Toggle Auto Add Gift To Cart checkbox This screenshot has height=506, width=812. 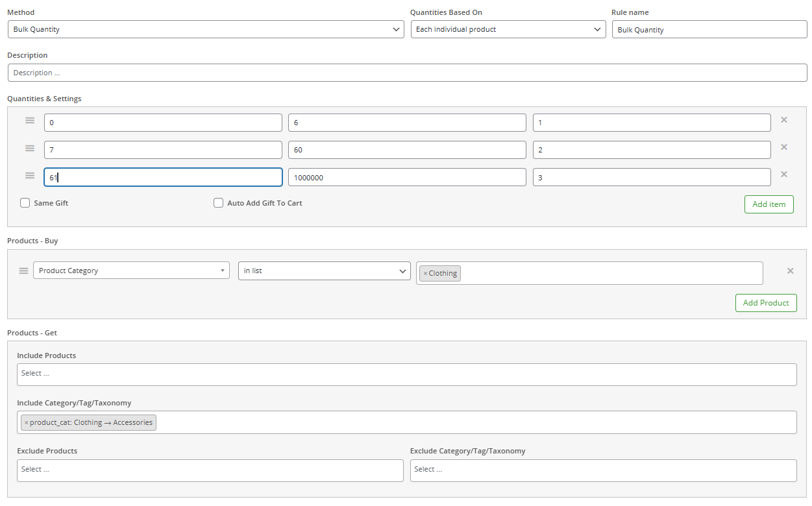[219, 203]
